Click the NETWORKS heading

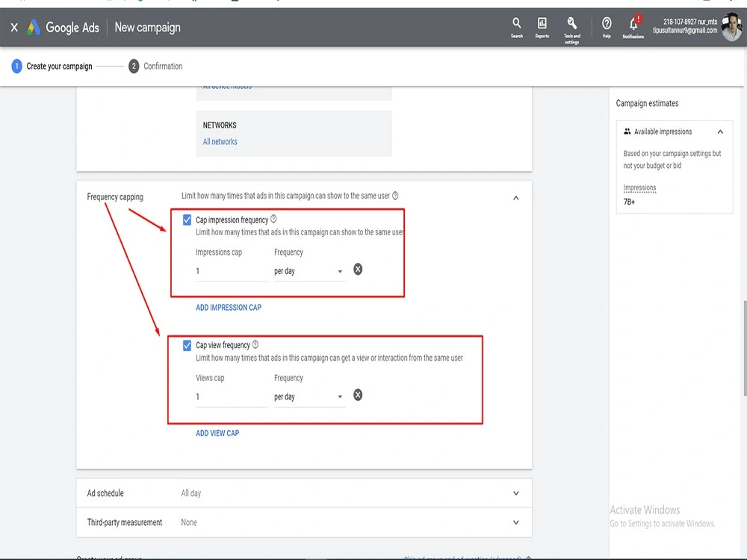click(x=220, y=125)
